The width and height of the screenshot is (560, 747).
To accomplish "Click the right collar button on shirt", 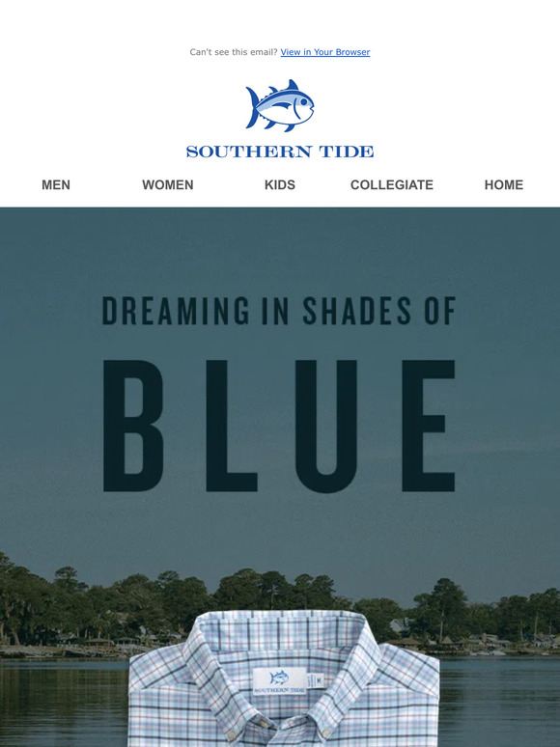I will 324,732.
